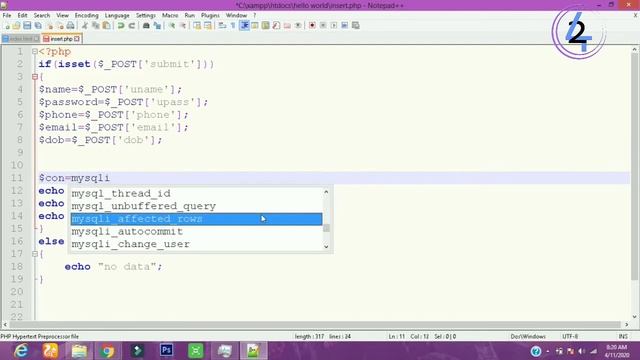Open the Settings menu
The height and width of the screenshot is (360, 640).
pyautogui.click(x=146, y=16)
